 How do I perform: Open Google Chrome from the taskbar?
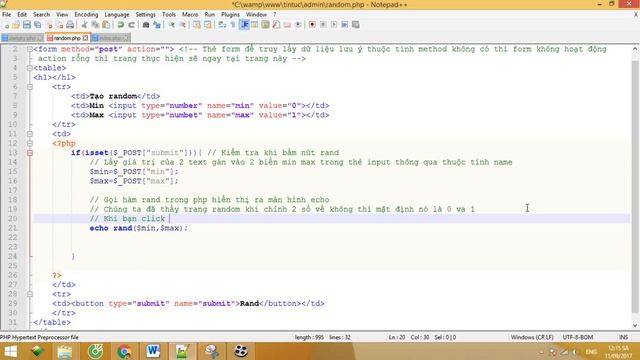pyautogui.click(x=124, y=351)
